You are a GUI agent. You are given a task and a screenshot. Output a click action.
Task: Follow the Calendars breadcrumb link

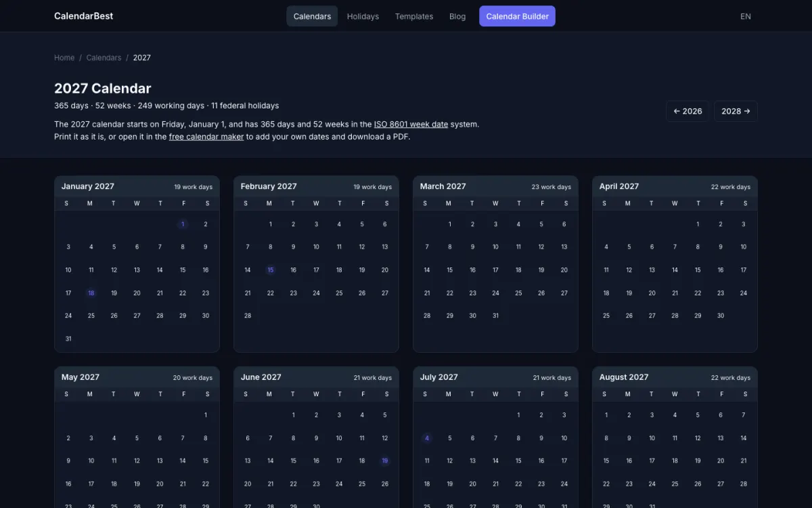pos(104,58)
